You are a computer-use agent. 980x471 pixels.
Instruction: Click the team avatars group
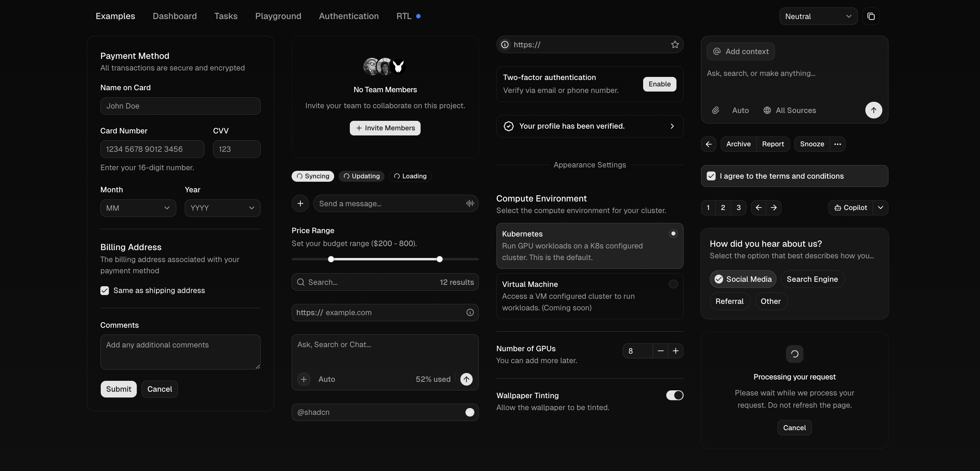point(385,67)
